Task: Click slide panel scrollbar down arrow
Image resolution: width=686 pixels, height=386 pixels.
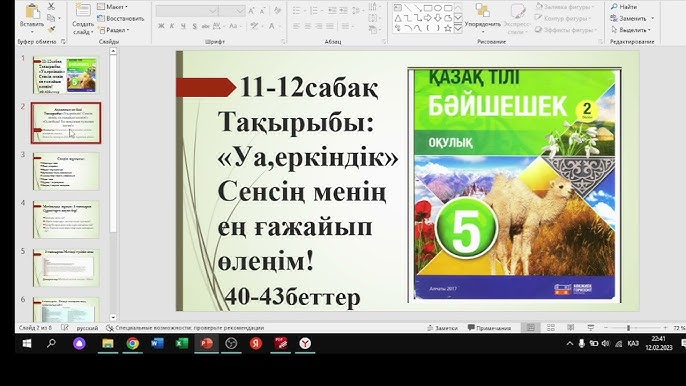Action: click(113, 317)
